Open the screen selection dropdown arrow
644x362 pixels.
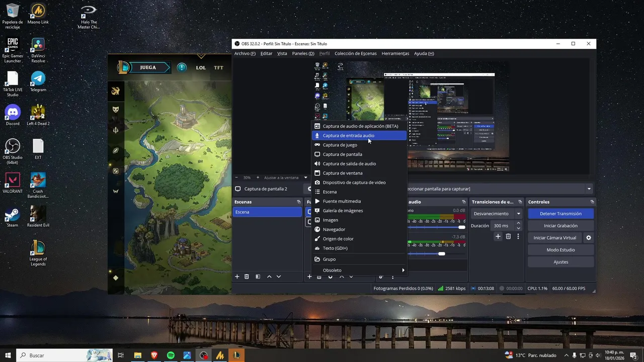(x=589, y=189)
